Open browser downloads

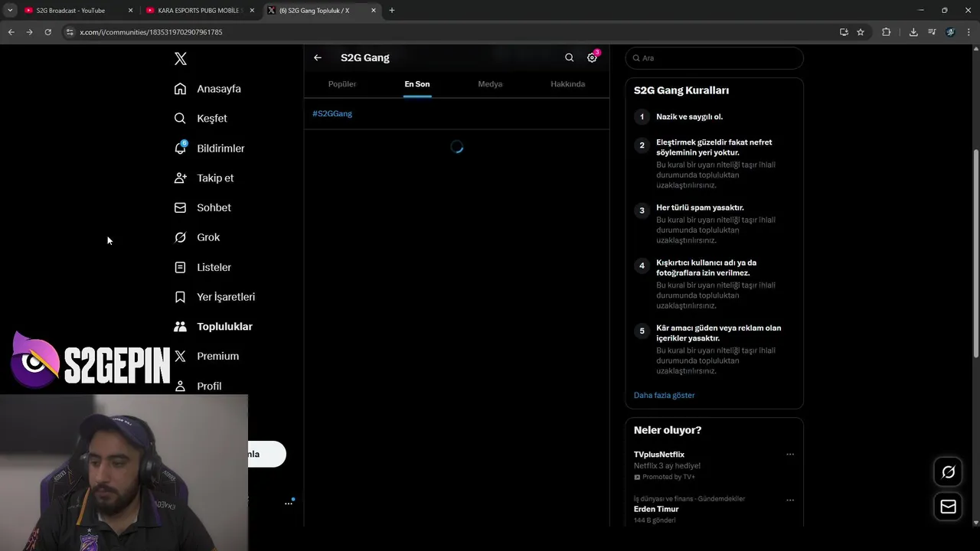913,32
